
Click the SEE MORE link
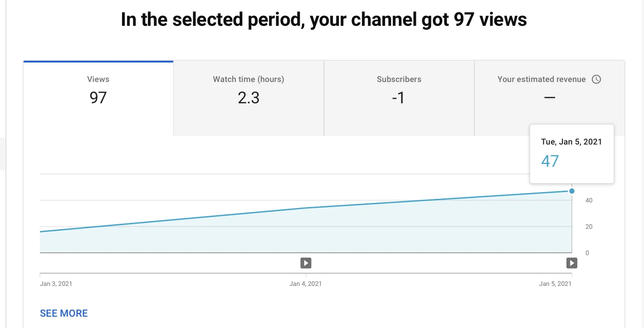[x=64, y=313]
